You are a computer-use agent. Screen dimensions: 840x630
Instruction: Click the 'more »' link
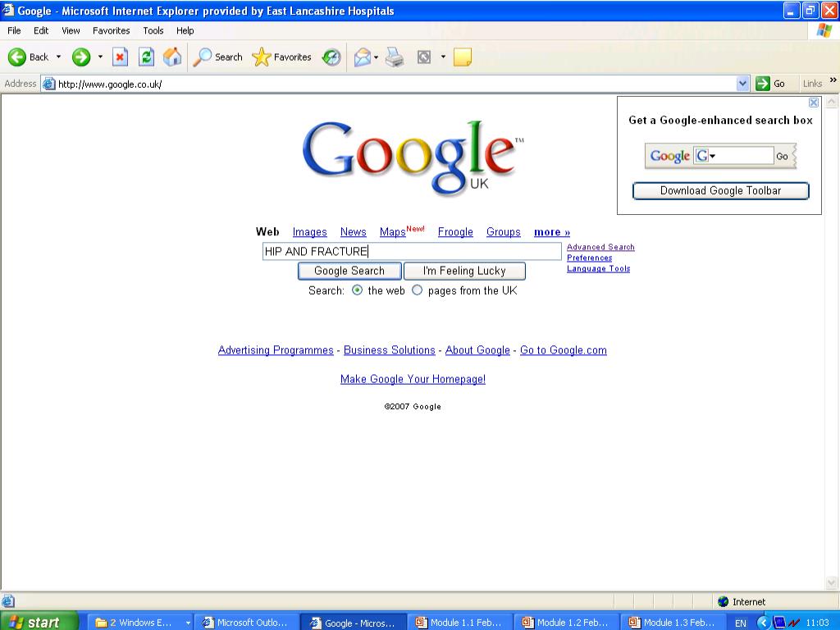click(552, 232)
